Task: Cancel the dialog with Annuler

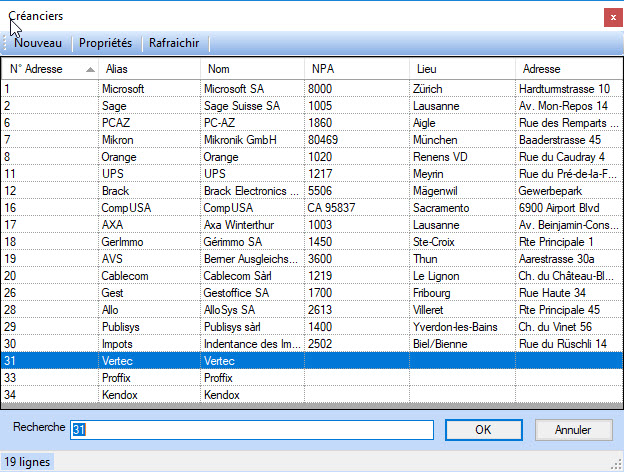Action: (x=573, y=430)
